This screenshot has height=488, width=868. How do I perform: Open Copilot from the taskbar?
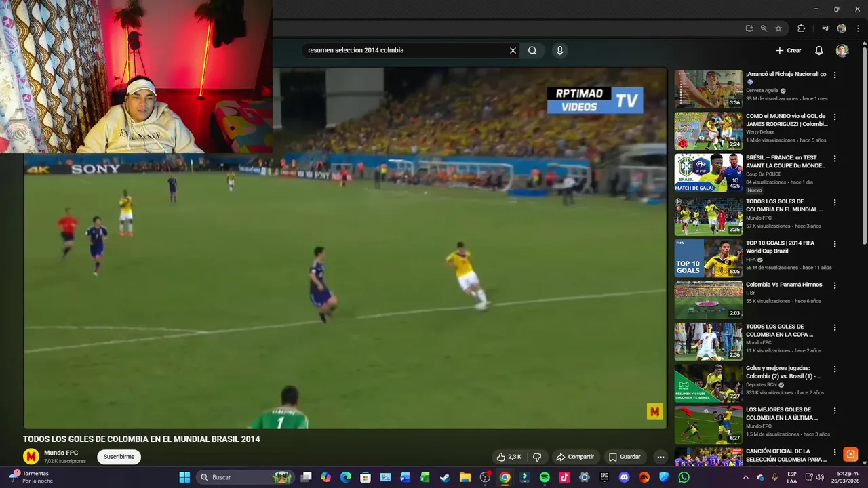coord(326,477)
